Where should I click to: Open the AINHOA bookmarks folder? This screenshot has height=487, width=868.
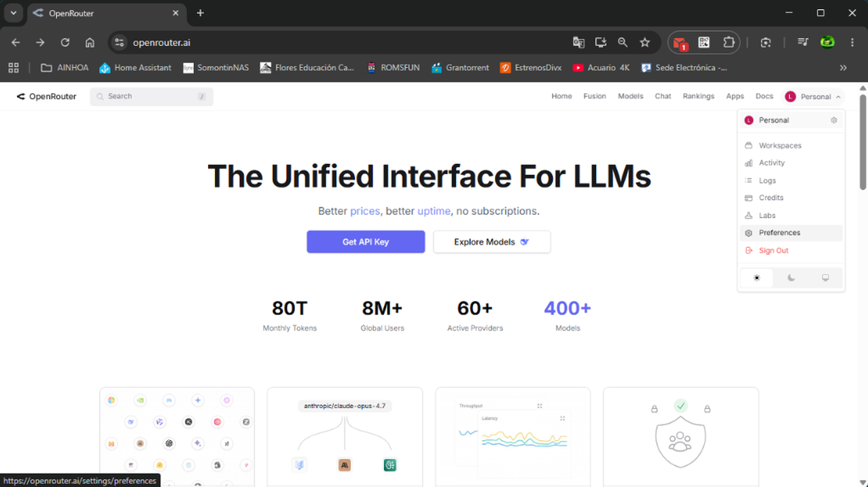(65, 68)
